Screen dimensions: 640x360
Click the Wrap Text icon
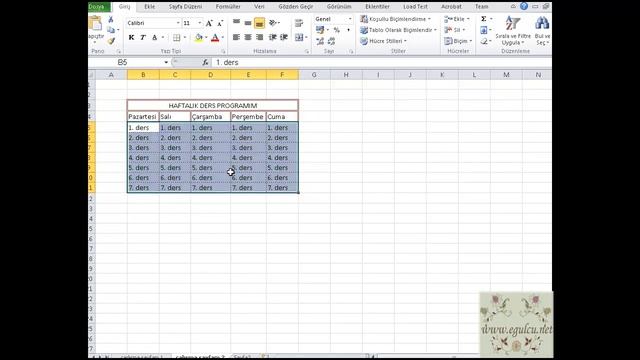tap(299, 23)
